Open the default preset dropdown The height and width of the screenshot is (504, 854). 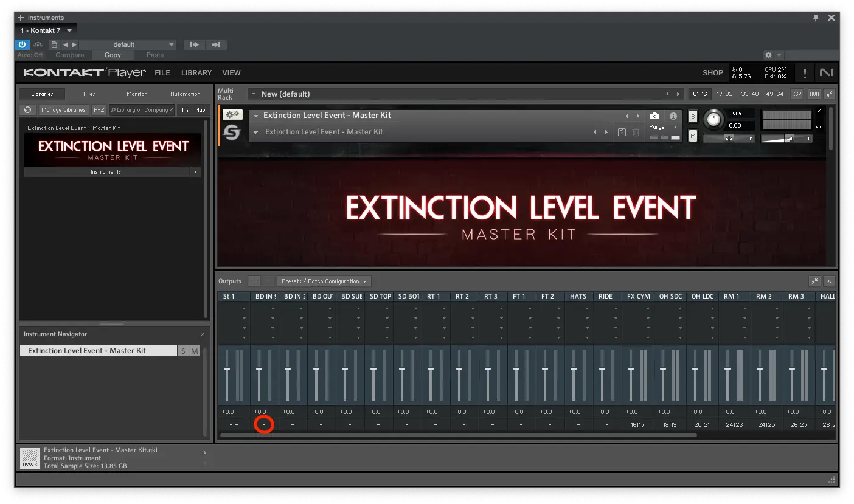[128, 44]
